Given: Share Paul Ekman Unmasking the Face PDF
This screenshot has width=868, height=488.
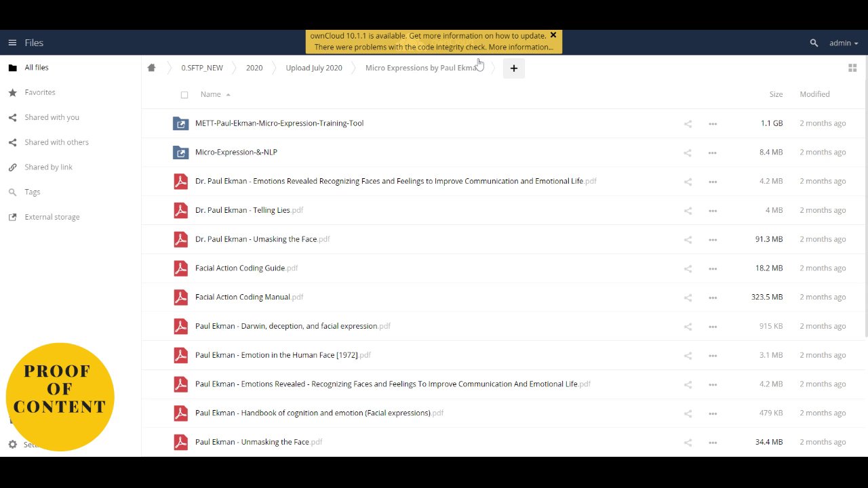Looking at the screenshot, I should point(688,443).
